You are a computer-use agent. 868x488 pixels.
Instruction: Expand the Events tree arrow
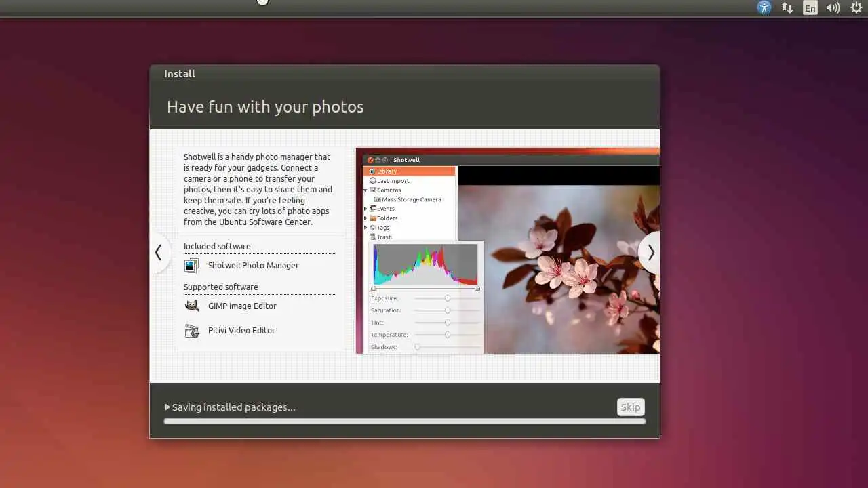[366, 209]
